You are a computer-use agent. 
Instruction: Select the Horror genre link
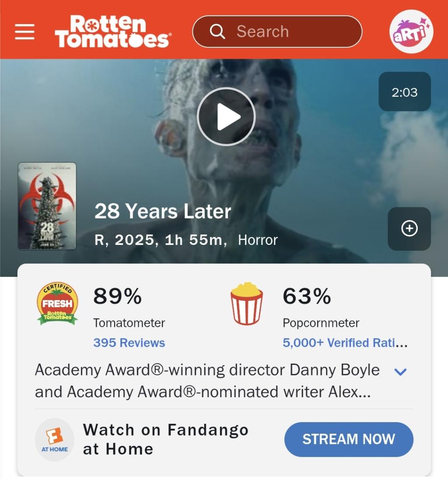[x=258, y=240]
